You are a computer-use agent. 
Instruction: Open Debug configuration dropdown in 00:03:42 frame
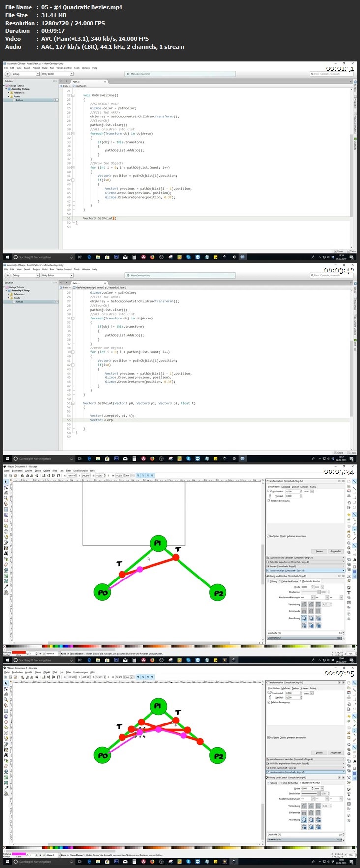click(x=26, y=275)
